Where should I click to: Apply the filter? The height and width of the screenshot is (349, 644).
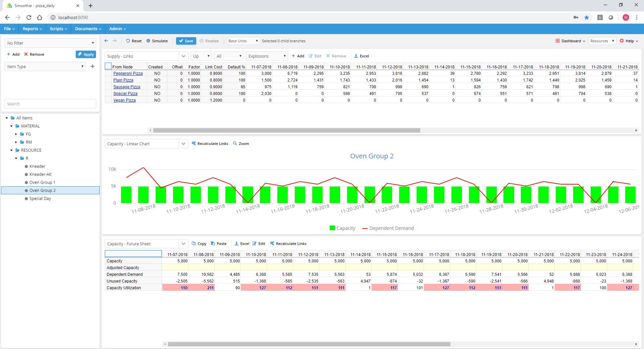[86, 54]
